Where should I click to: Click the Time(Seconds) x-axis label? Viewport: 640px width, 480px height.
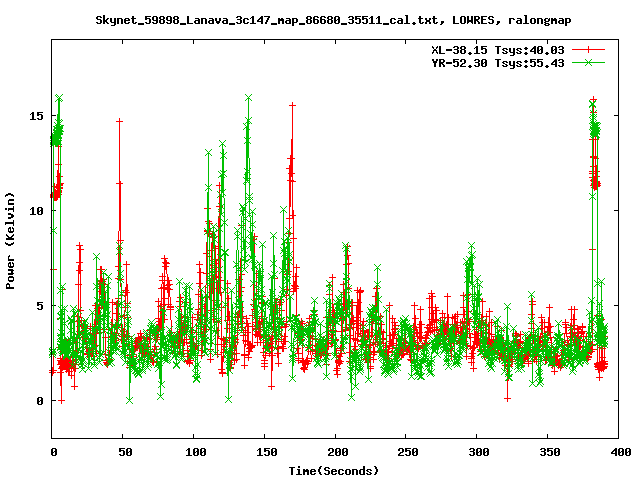tap(333, 471)
